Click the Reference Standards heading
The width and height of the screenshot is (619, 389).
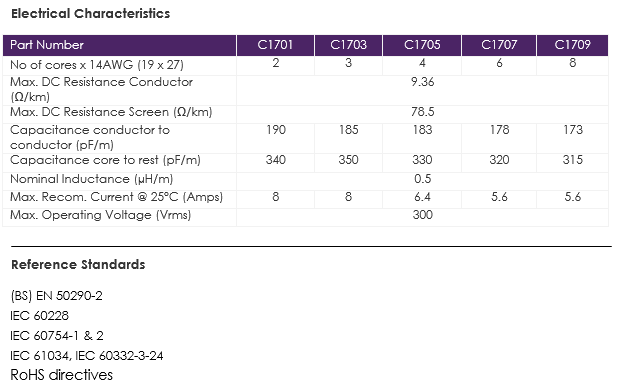(x=78, y=265)
